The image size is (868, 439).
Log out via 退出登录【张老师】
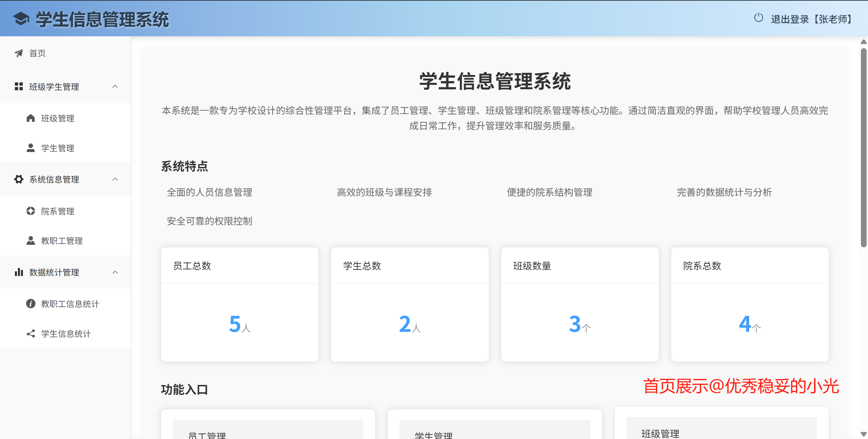pos(812,19)
